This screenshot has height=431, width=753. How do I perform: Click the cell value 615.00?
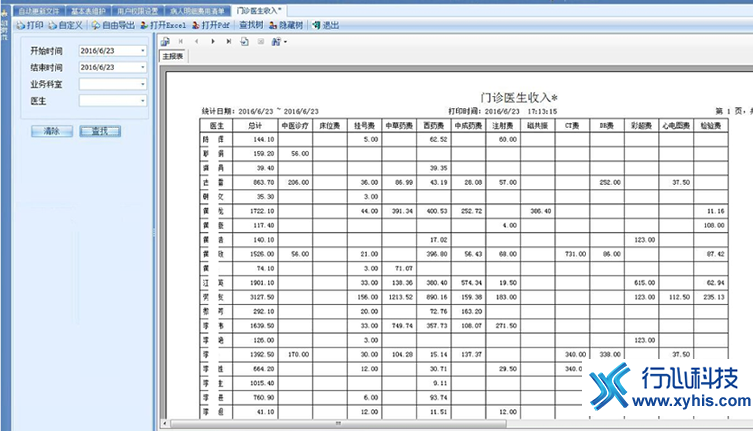pyautogui.click(x=644, y=283)
